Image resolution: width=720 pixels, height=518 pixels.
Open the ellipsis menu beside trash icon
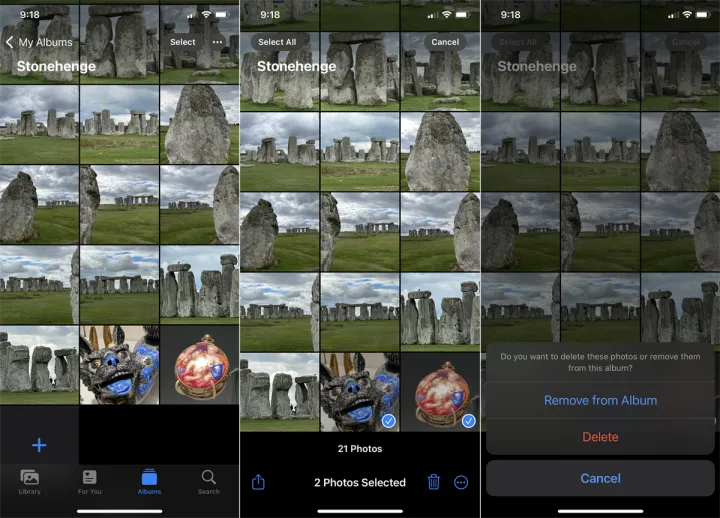[x=461, y=482]
